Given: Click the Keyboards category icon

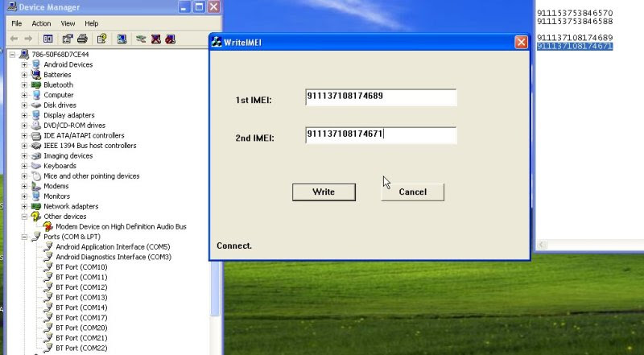Looking at the screenshot, I should [36, 166].
